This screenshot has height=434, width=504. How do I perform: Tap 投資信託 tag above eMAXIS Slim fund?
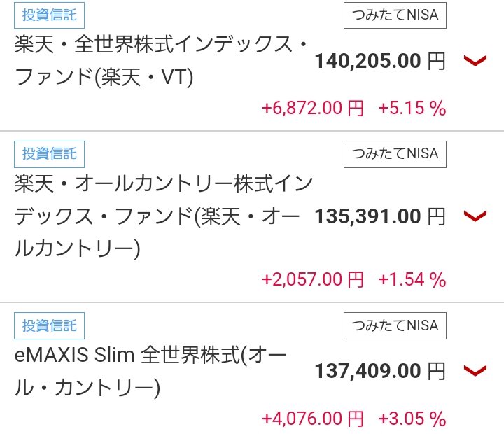click(x=50, y=325)
